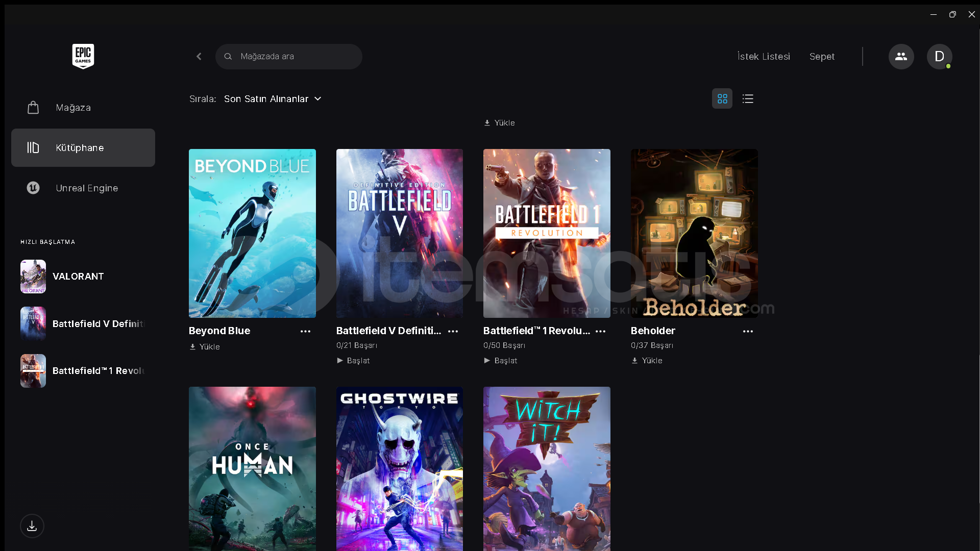Go back with the arrow button
This screenshot has height=551, width=980.
199,57
